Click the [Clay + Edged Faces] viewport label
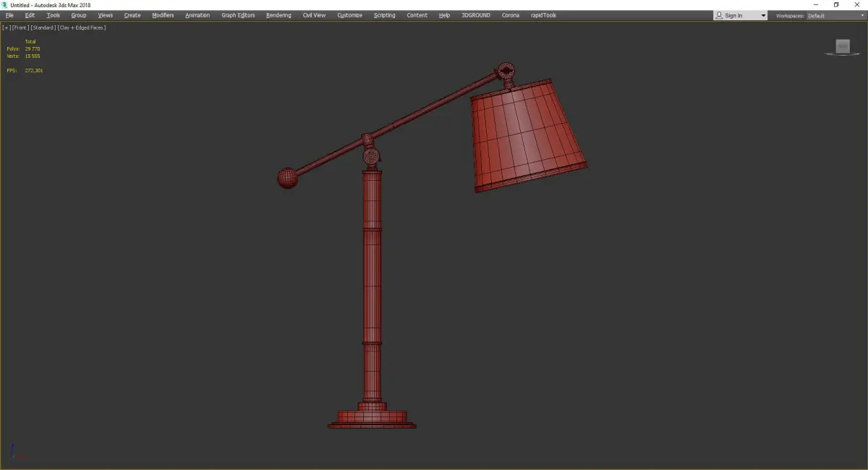The image size is (868, 470). 82,27
